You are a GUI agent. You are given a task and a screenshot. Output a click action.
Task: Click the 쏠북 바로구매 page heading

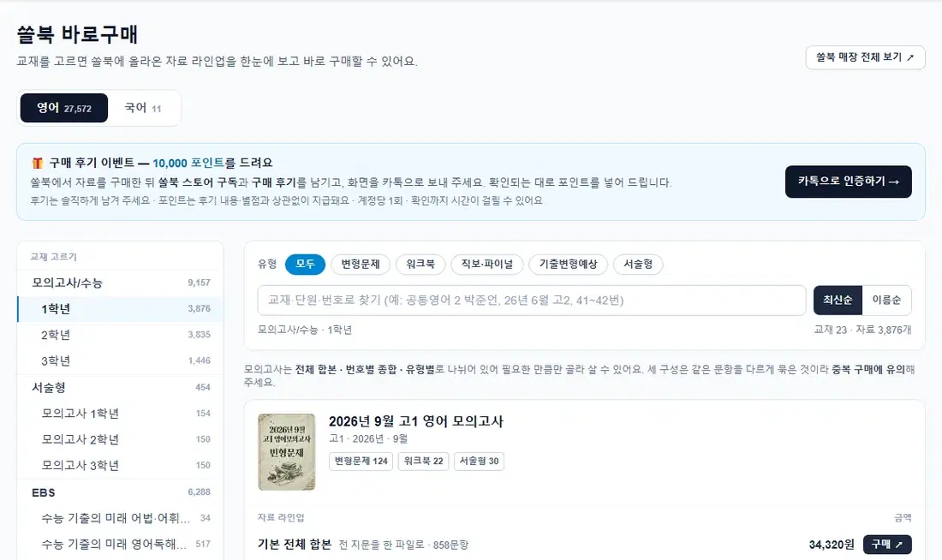click(77, 33)
